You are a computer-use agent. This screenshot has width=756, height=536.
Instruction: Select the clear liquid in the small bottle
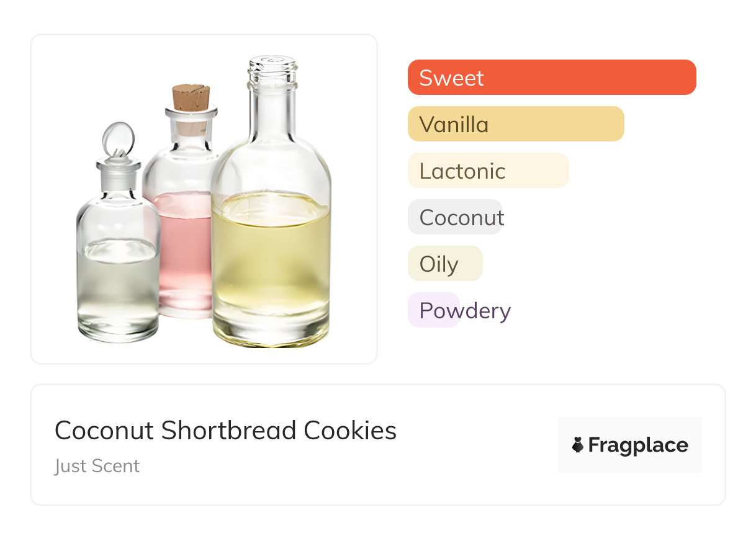point(117,279)
